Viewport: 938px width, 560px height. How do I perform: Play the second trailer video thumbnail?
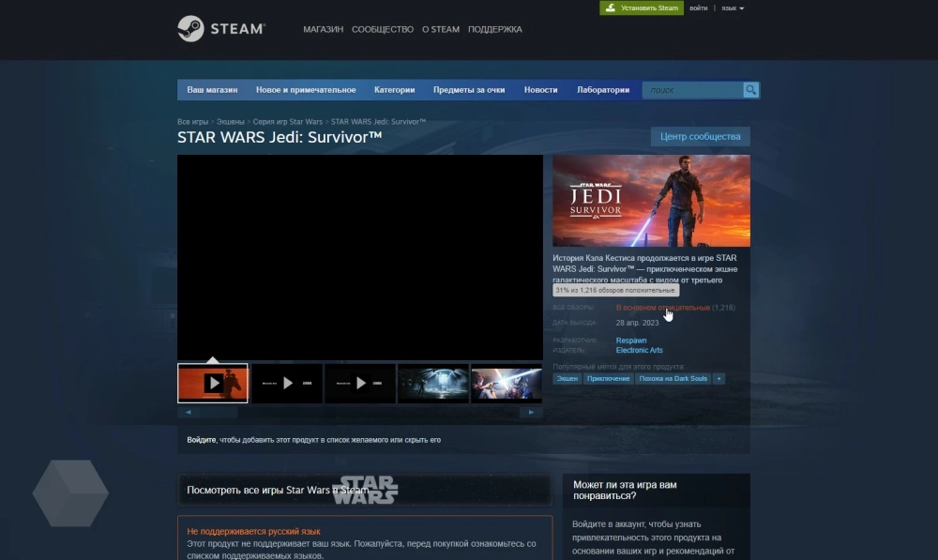[287, 383]
